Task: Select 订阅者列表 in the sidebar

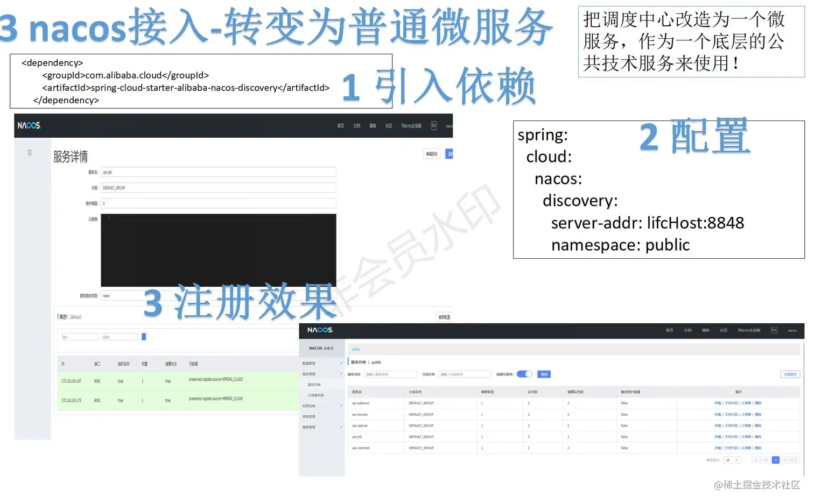Action: click(315, 395)
